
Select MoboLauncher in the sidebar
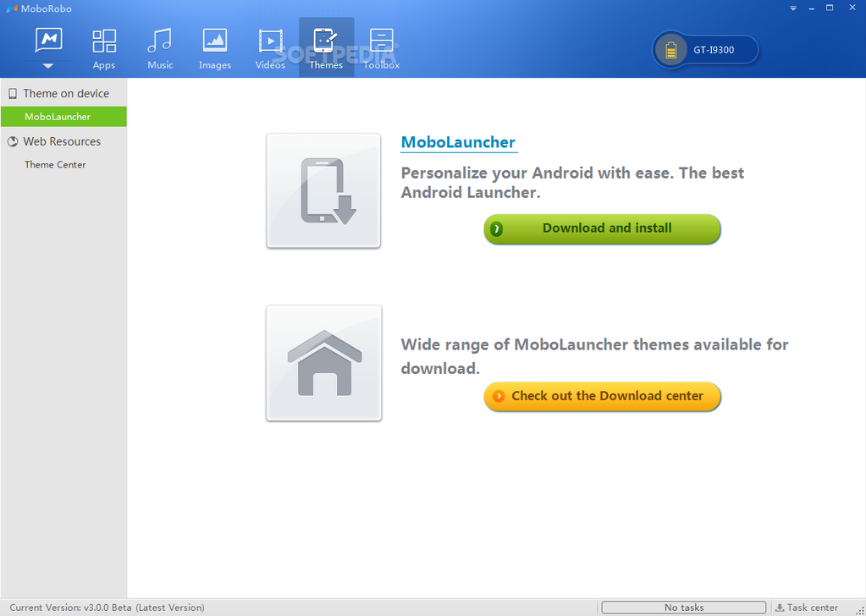63,117
